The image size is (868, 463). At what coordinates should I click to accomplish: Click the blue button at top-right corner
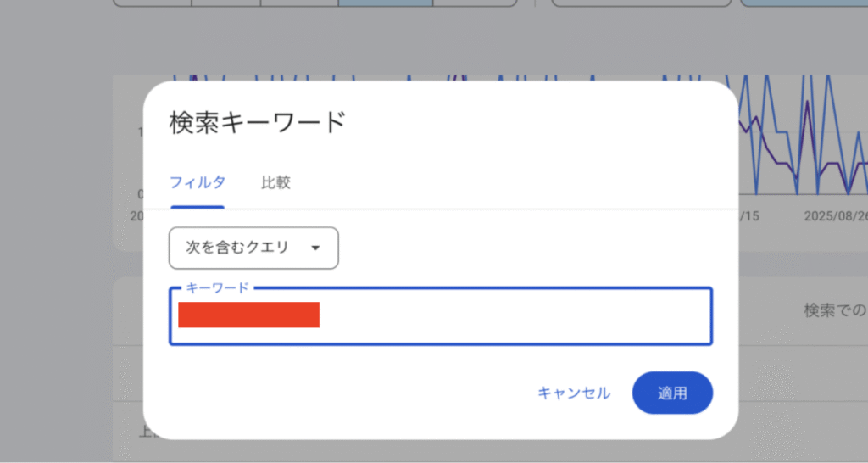804,3
